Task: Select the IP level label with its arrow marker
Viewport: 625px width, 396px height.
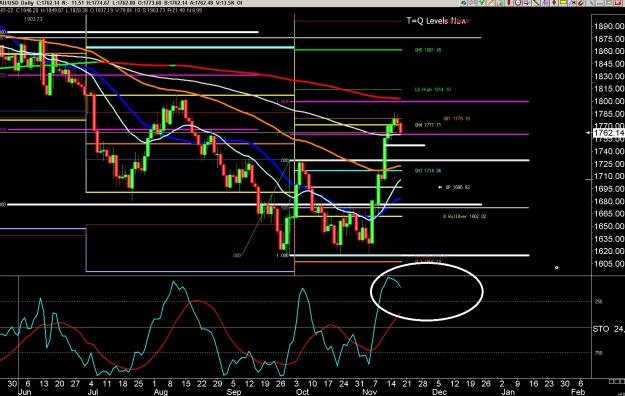Action: pyautogui.click(x=454, y=187)
